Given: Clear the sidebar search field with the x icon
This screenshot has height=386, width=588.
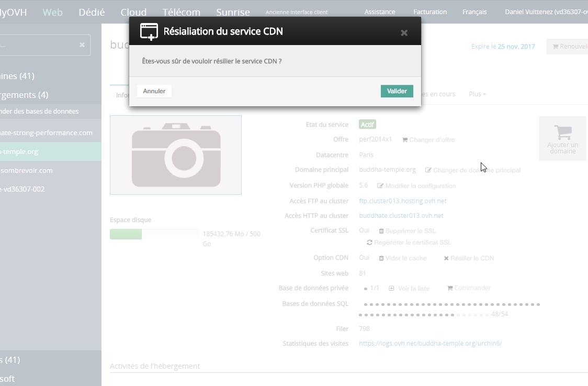Looking at the screenshot, I should click(x=82, y=45).
